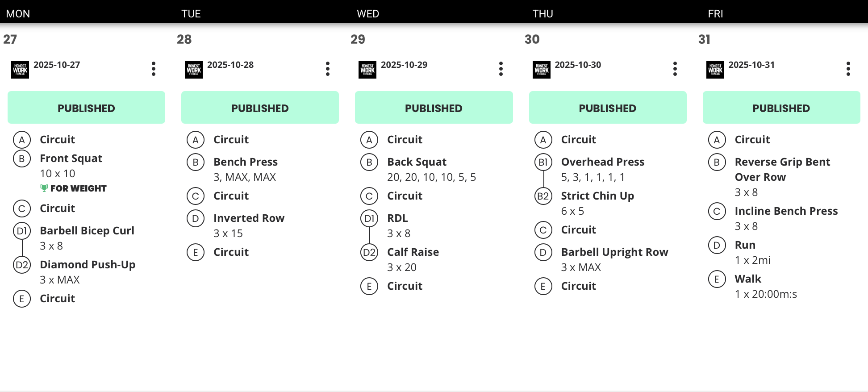Screen dimensions: 868x392
Task: Select the D1 circle next to RDL
Action: click(369, 218)
